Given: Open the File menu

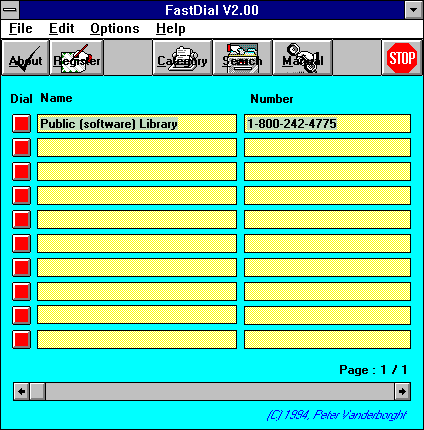Looking at the screenshot, I should [x=21, y=29].
